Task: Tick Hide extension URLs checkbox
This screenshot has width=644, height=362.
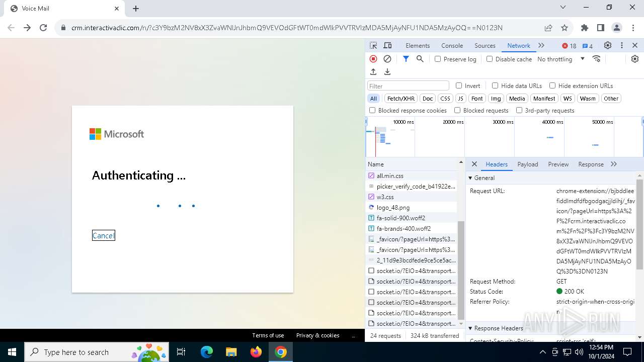Action: tap(552, 85)
